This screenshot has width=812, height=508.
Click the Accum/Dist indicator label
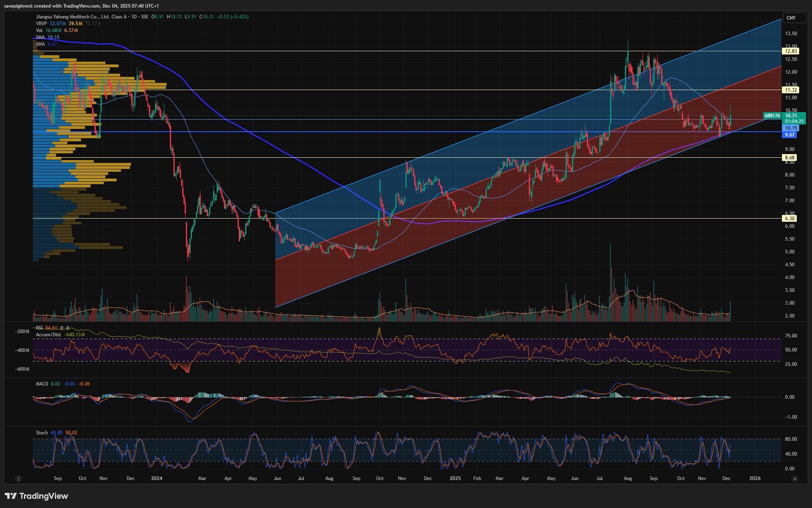[48, 335]
